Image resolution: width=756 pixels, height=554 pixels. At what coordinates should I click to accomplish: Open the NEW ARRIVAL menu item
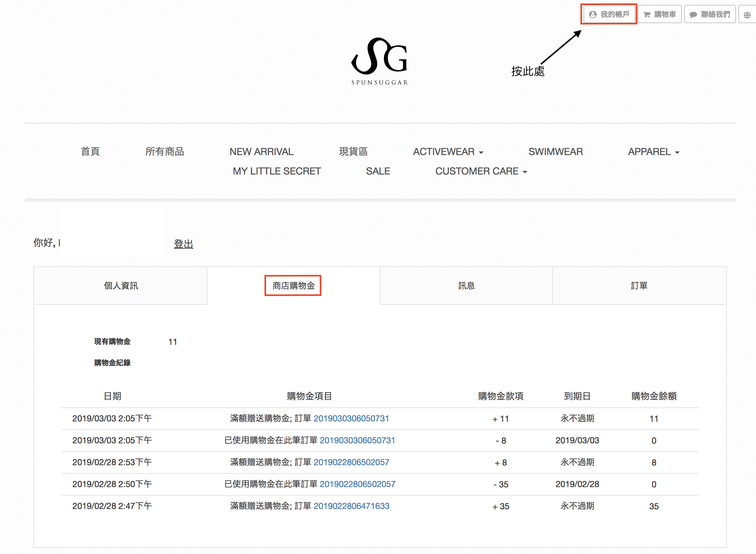pos(261,152)
